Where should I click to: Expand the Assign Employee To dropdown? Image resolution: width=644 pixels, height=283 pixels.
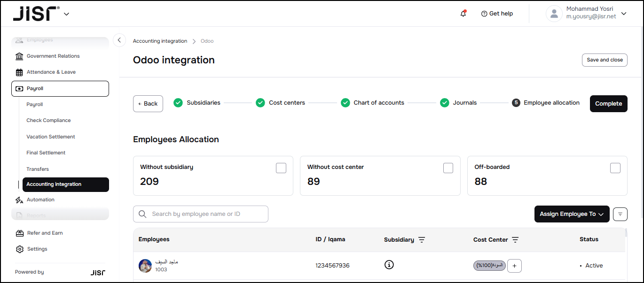coord(572,214)
